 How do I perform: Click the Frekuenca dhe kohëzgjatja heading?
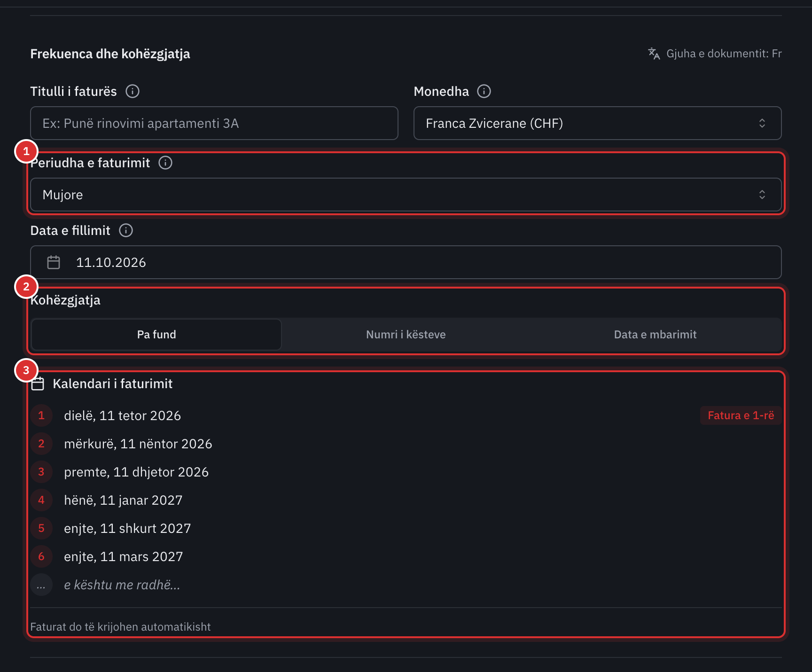tap(110, 54)
